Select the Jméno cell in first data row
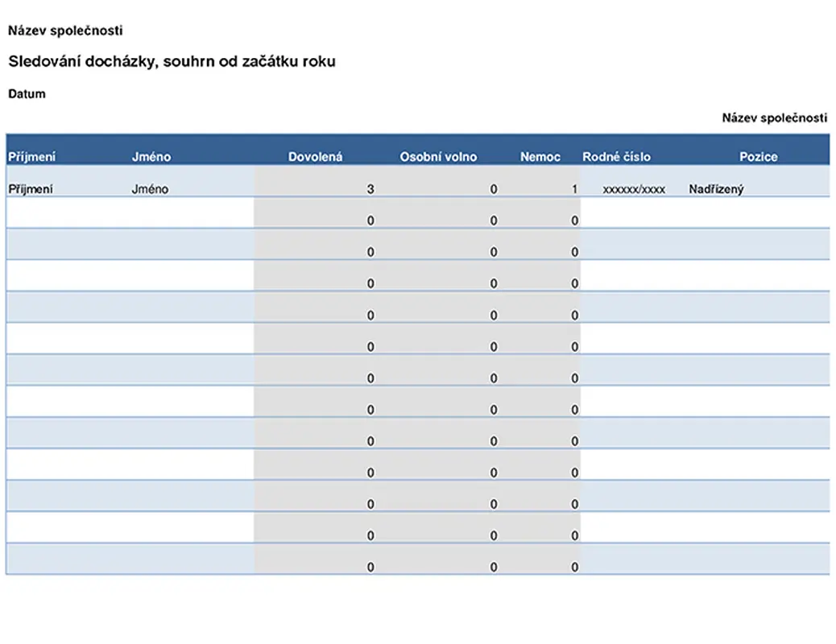This screenshot has height=644, width=836. [x=150, y=189]
